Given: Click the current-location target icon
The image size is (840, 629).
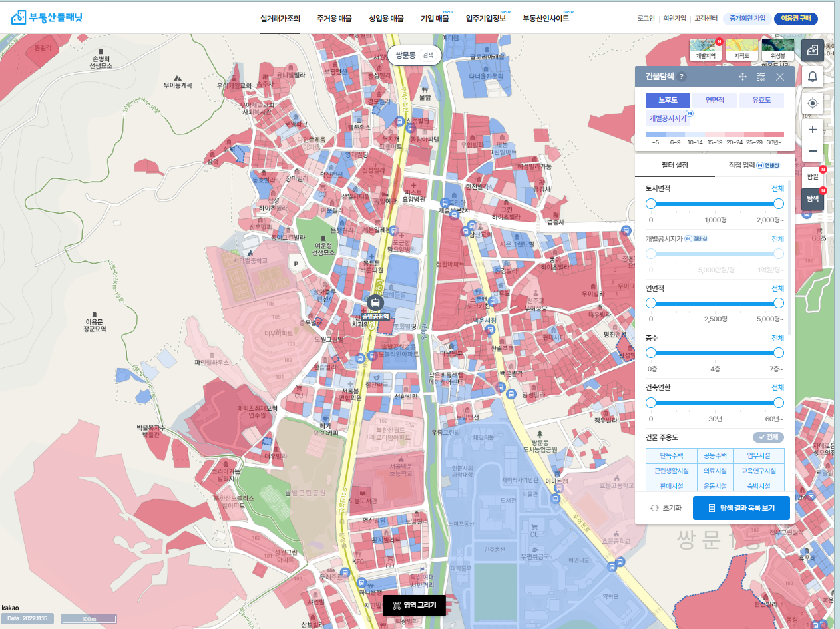Looking at the screenshot, I should click(812, 103).
